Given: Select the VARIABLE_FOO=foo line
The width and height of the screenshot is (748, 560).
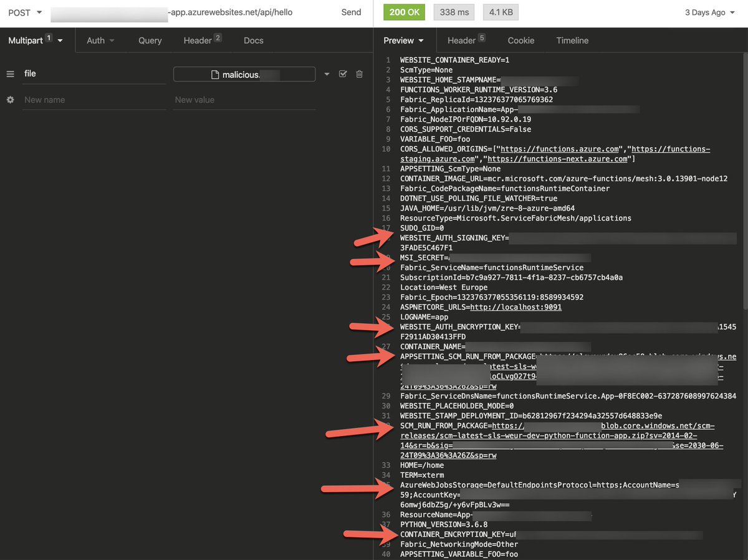Looking at the screenshot, I should click(435, 139).
